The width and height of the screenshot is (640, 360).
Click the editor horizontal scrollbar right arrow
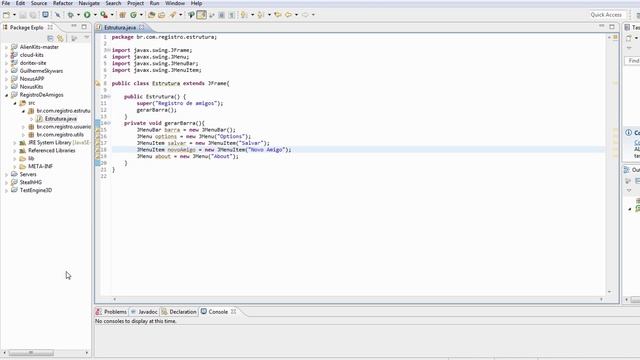[601, 300]
